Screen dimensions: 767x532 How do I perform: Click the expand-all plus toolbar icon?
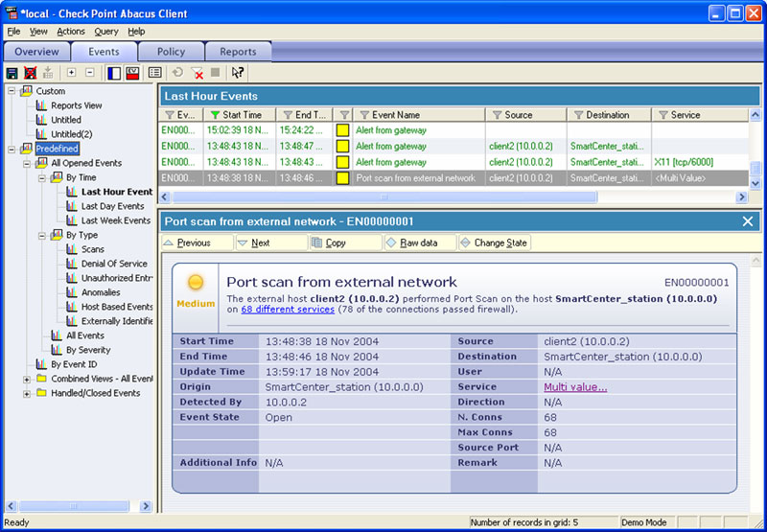(x=71, y=72)
